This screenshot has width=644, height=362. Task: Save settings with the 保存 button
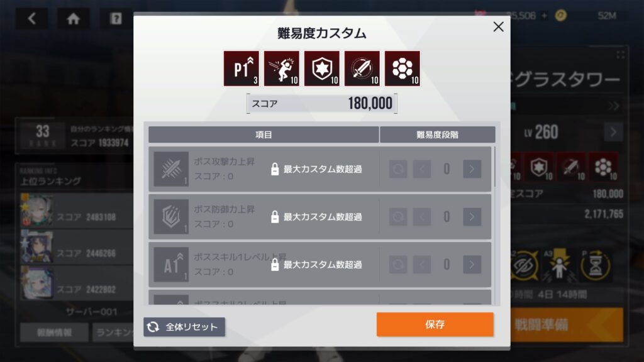pos(435,324)
